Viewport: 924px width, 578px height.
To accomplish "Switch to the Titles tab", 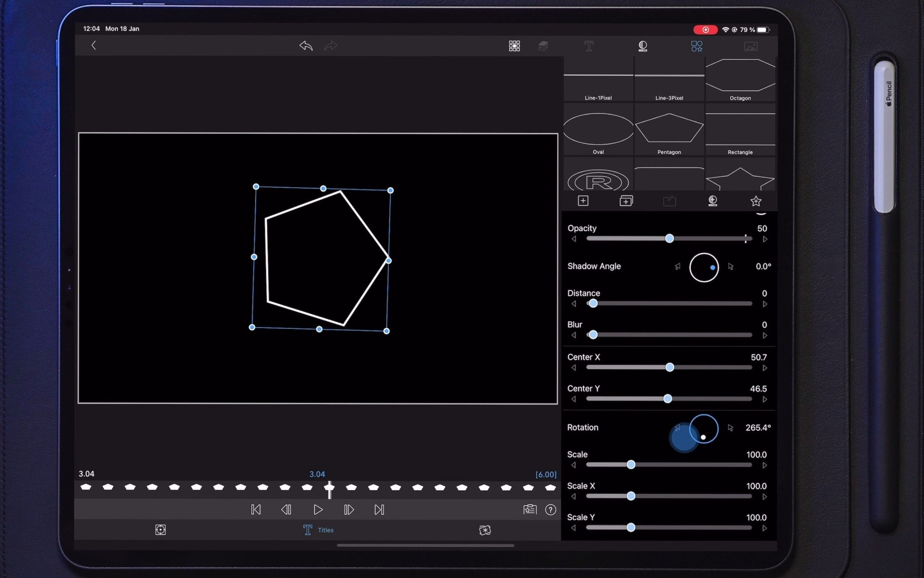I will coord(318,530).
